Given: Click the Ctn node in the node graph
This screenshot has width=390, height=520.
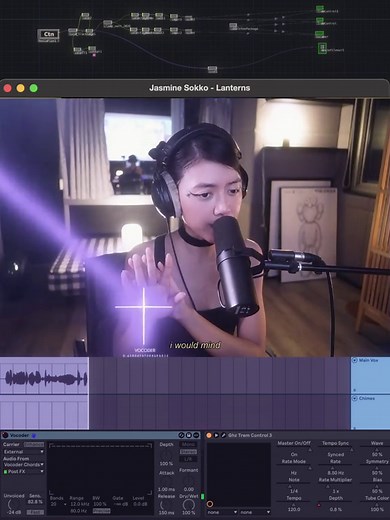Looking at the screenshot, I should 49,34.
